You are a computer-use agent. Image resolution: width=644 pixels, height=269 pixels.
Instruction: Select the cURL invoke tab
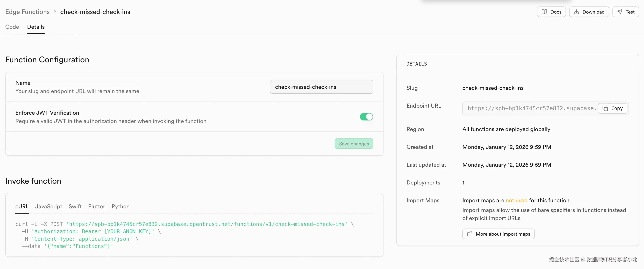click(22, 206)
